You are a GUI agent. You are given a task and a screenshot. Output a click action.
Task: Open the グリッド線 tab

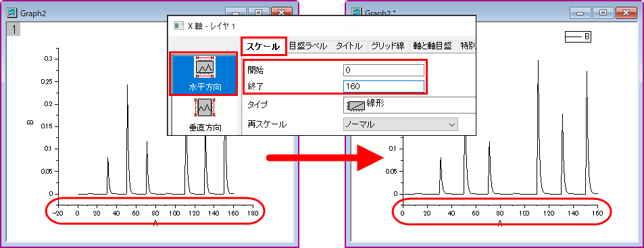tap(388, 46)
